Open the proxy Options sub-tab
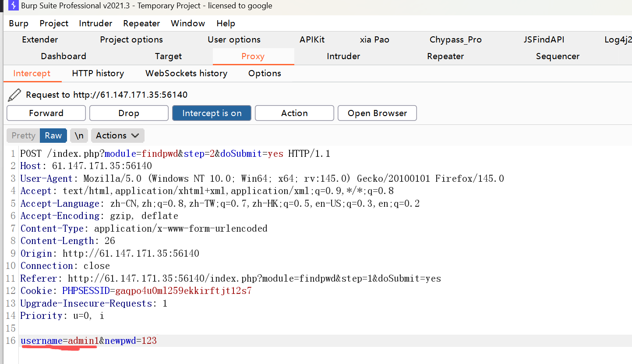 pyautogui.click(x=265, y=74)
